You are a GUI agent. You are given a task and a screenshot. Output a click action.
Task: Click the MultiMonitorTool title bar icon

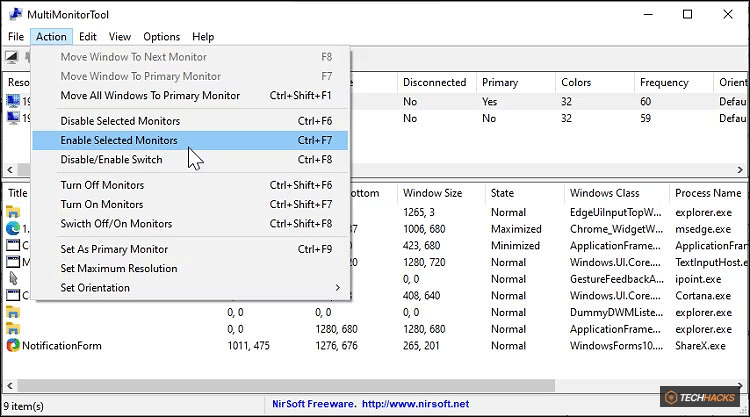(16, 14)
